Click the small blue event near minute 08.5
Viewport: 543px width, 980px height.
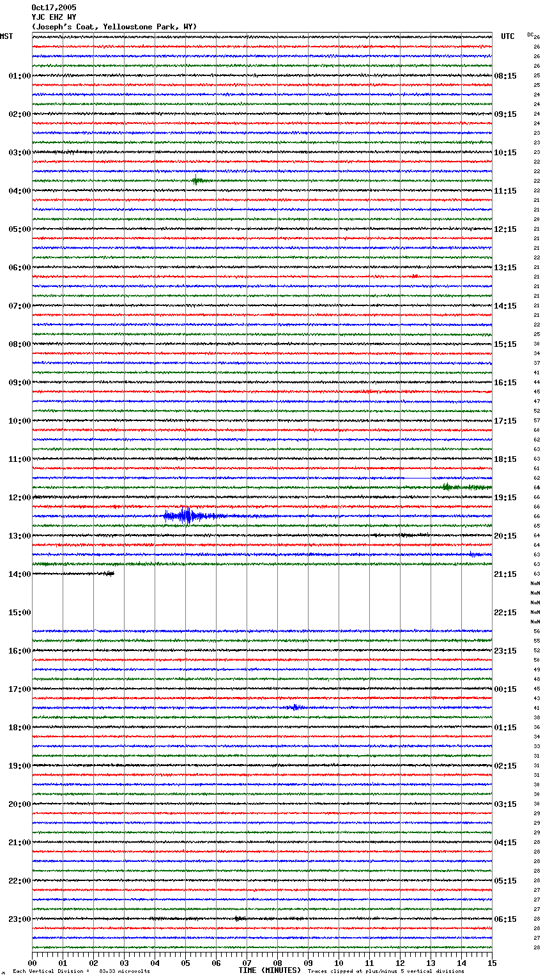pyautogui.click(x=294, y=707)
